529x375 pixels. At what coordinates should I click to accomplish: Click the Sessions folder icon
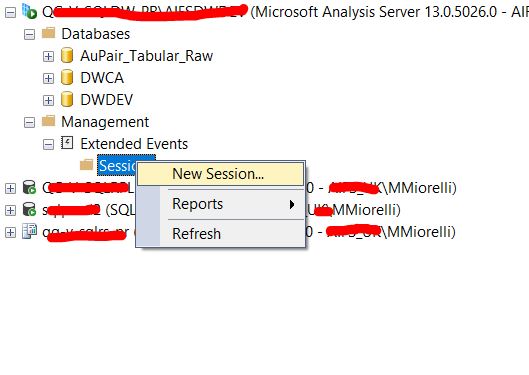pos(86,165)
